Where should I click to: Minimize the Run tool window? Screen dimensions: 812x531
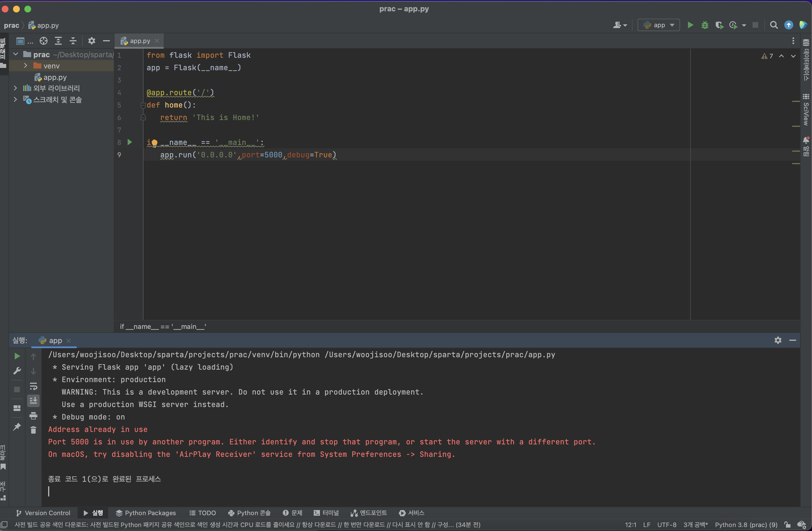[x=793, y=340]
